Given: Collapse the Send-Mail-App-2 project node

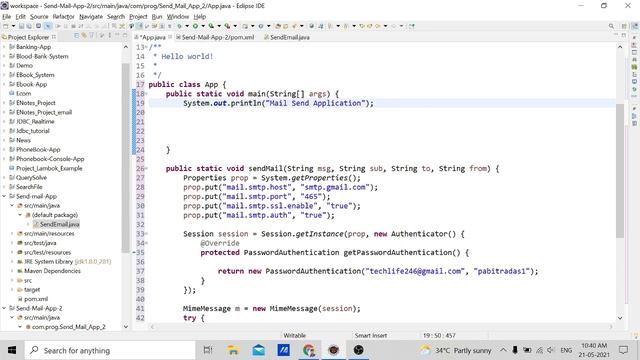Looking at the screenshot, I should pyautogui.click(x=4, y=308).
